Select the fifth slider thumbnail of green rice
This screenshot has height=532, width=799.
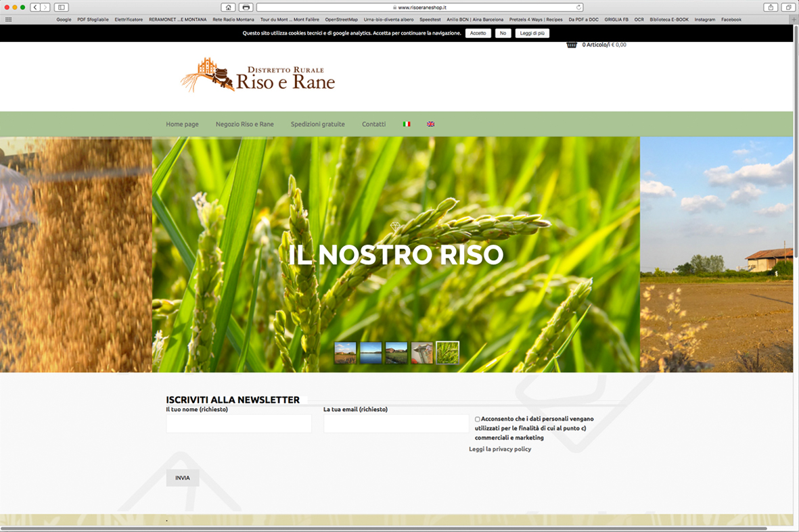[447, 353]
